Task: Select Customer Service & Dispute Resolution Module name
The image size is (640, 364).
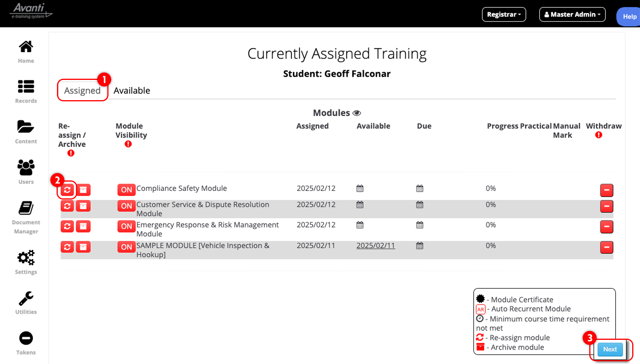Action: click(203, 209)
